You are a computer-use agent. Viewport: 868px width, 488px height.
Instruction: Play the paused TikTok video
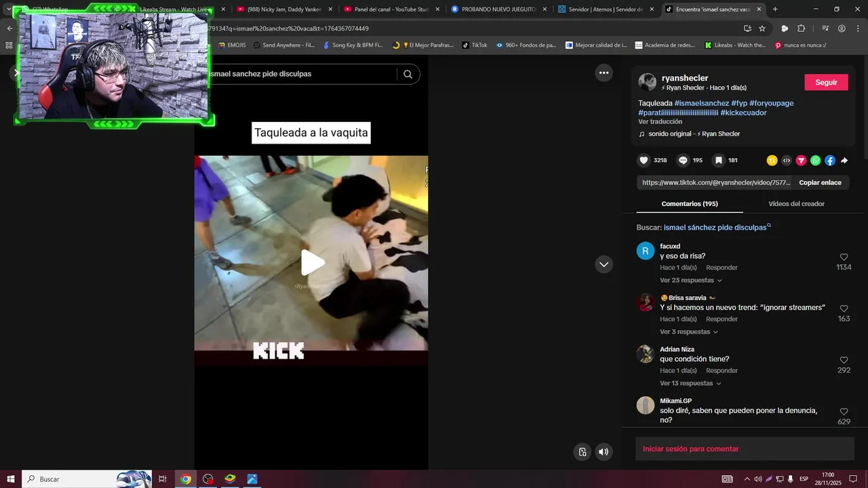[x=311, y=263]
